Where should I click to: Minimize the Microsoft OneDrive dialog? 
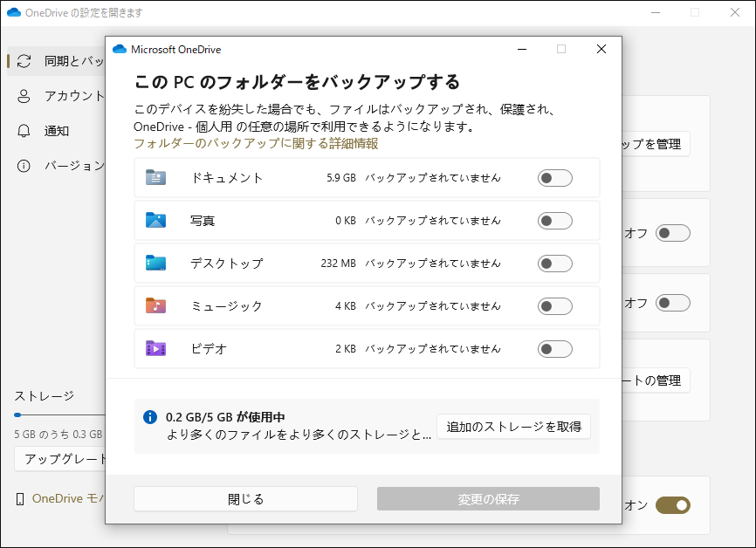(x=522, y=49)
